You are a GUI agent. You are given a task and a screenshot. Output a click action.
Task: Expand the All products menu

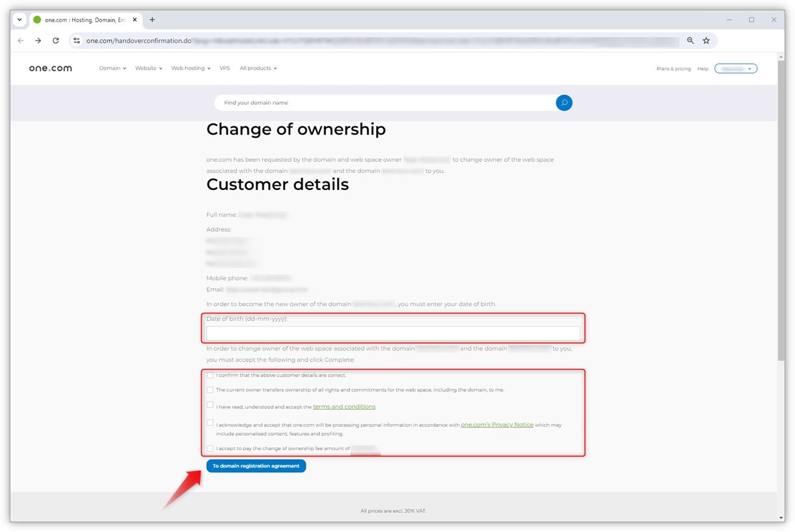pyautogui.click(x=258, y=68)
